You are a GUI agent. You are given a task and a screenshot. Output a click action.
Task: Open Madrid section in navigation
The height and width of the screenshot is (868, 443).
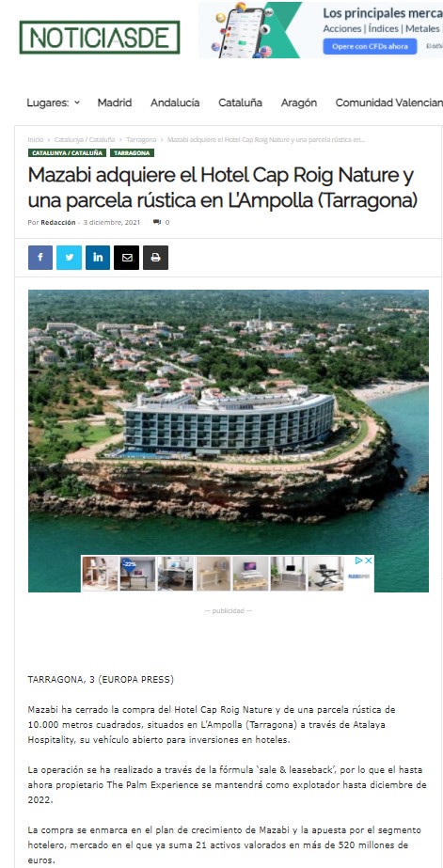(115, 103)
